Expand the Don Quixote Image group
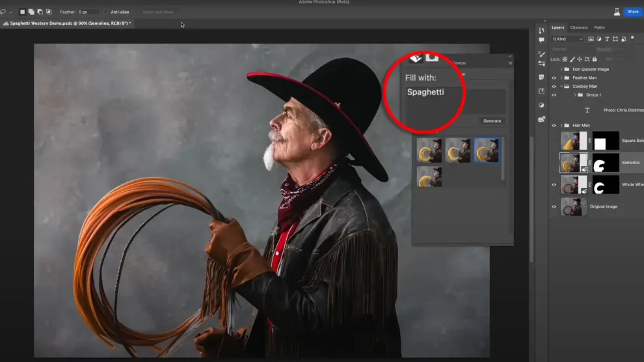 tap(561, 69)
